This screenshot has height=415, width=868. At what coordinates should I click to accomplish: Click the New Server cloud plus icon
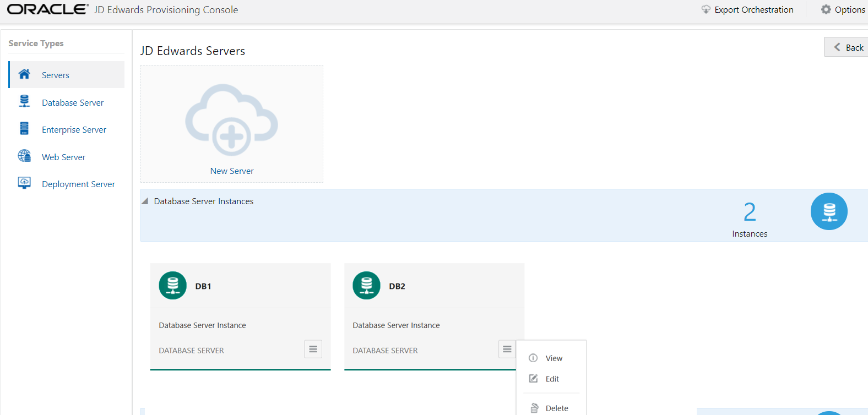click(x=231, y=119)
